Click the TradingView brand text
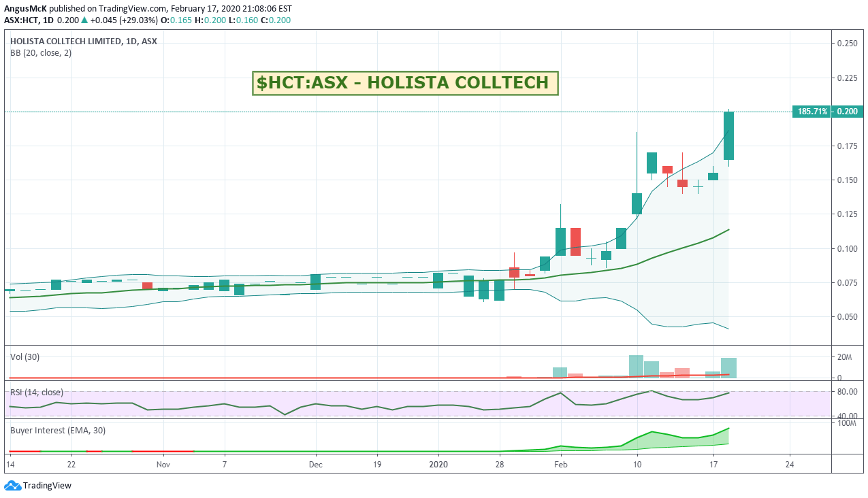 click(47, 486)
